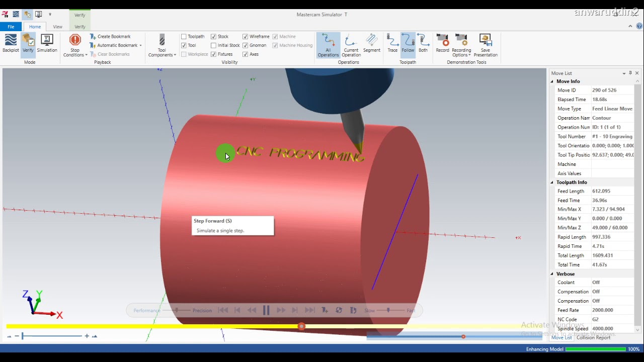Image resolution: width=644 pixels, height=362 pixels.
Task: Switch to Simulation mode
Action: (47, 43)
